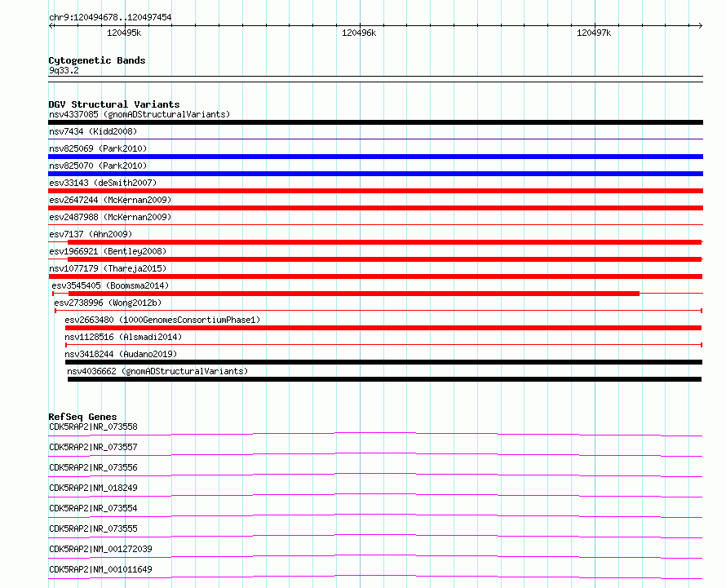Click the black bar under nsv3418244

pyautogui.click(x=384, y=362)
